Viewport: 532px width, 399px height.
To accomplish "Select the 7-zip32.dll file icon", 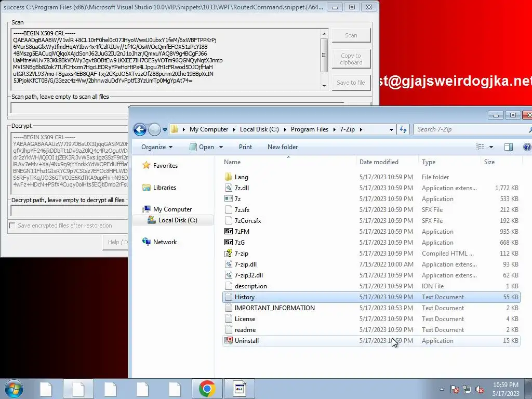I will click(x=229, y=275).
